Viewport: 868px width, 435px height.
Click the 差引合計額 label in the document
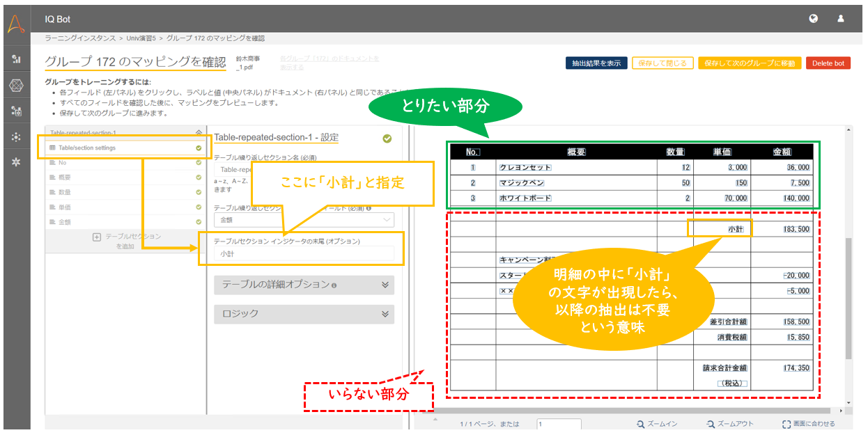coord(729,322)
